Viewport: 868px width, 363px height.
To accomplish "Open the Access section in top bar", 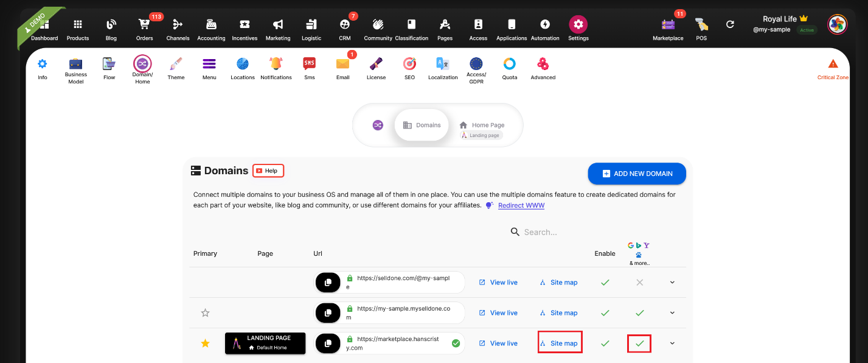I will click(478, 29).
